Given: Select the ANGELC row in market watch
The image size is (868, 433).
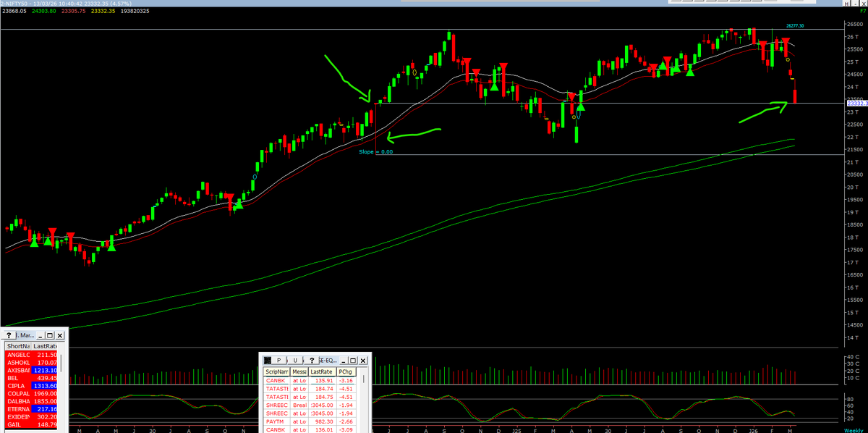Looking at the screenshot, I should point(32,354).
